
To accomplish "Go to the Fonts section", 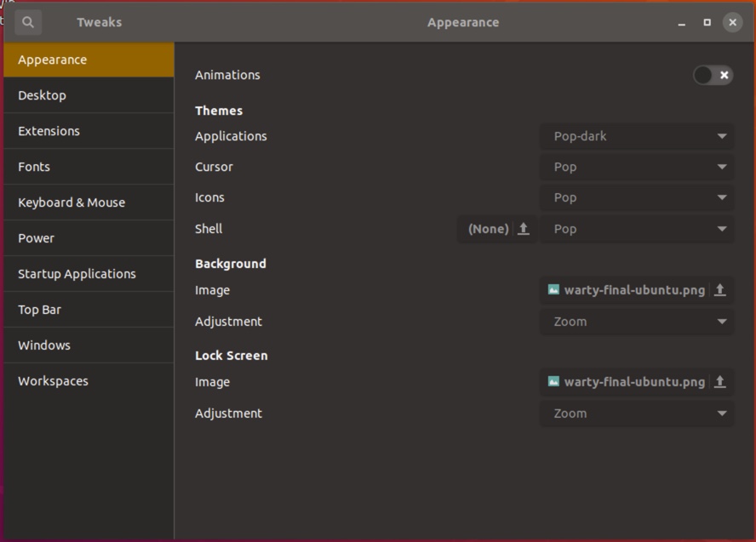I will coord(34,167).
